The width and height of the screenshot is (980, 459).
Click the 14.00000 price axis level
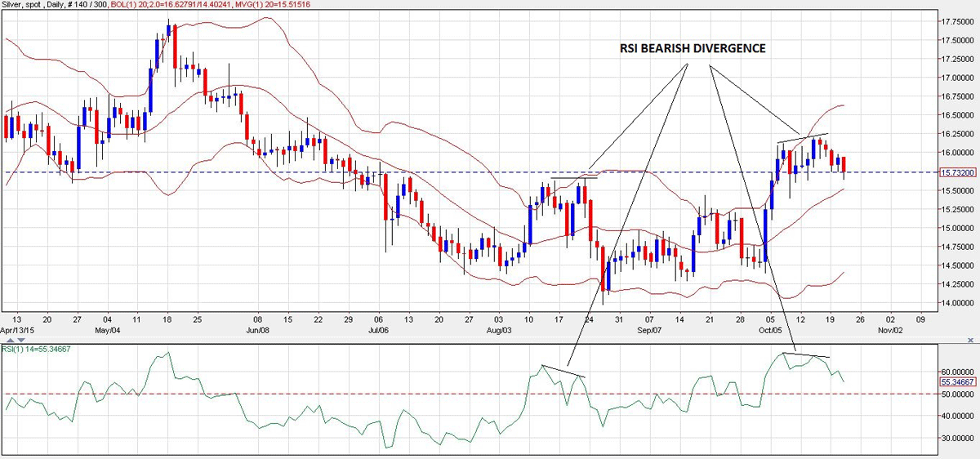(x=955, y=303)
